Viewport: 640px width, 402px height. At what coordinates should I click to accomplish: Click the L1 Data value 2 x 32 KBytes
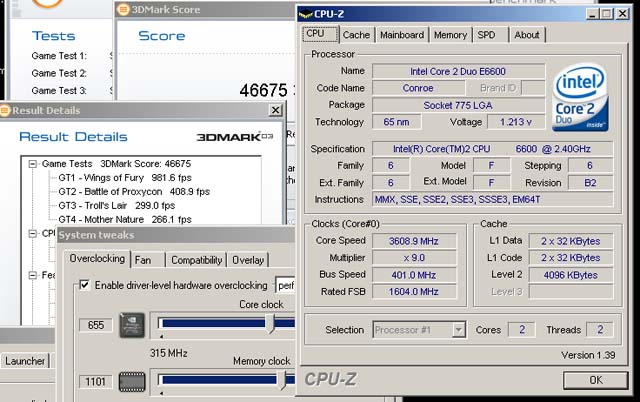tap(571, 241)
